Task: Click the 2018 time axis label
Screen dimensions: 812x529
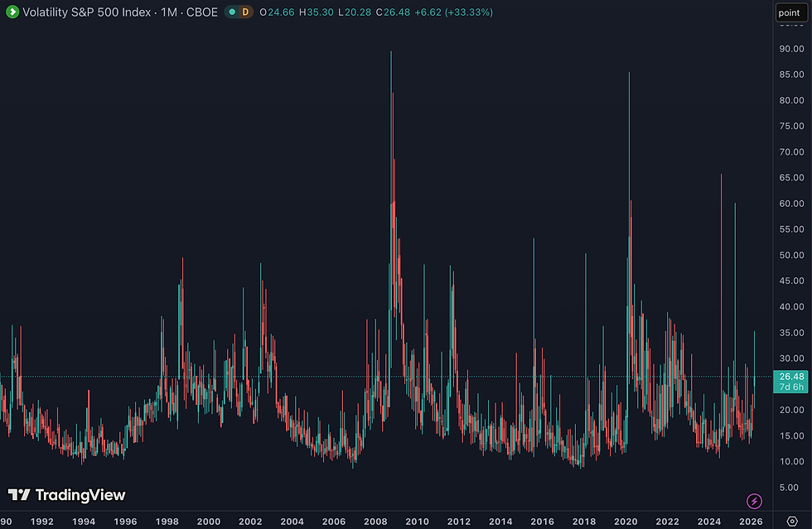Action: 583,522
